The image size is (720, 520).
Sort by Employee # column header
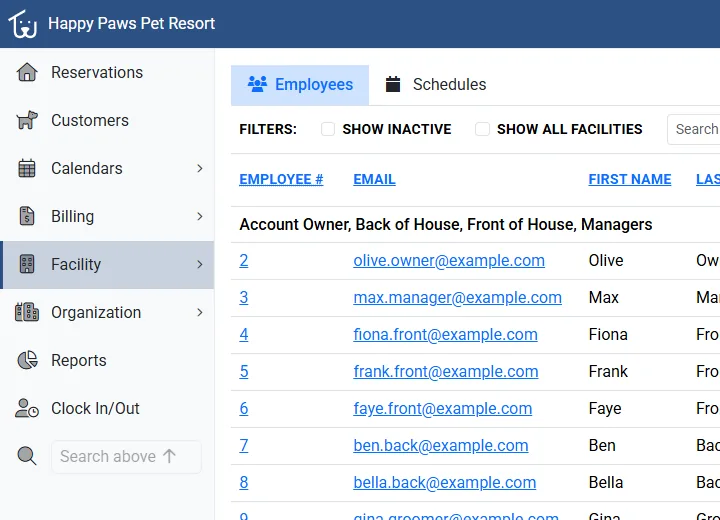(x=281, y=179)
